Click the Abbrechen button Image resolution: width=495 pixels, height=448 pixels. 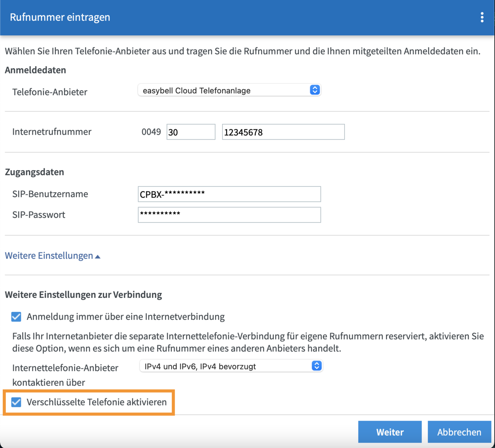tap(459, 432)
